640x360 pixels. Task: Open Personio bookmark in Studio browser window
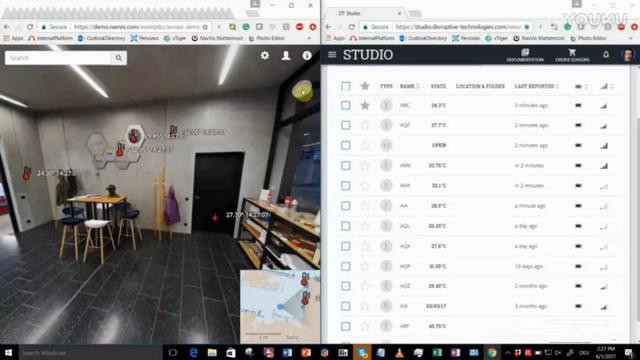tap(466, 38)
